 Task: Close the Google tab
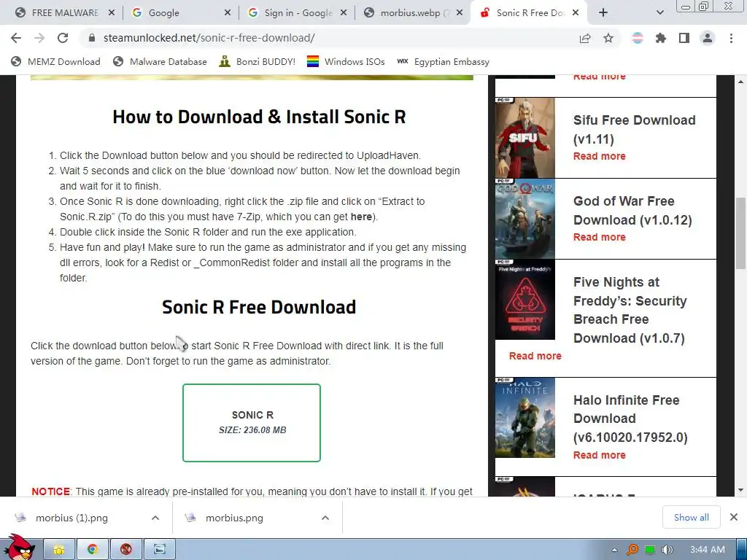point(228,13)
